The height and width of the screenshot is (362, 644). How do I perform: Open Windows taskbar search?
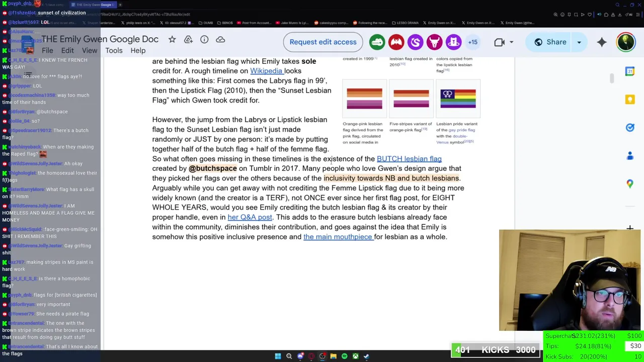click(x=289, y=356)
